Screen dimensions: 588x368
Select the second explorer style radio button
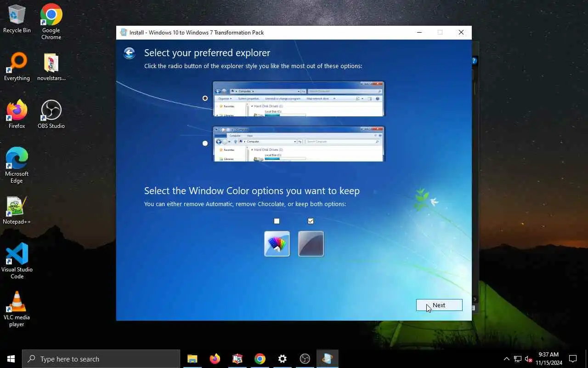[x=205, y=143]
